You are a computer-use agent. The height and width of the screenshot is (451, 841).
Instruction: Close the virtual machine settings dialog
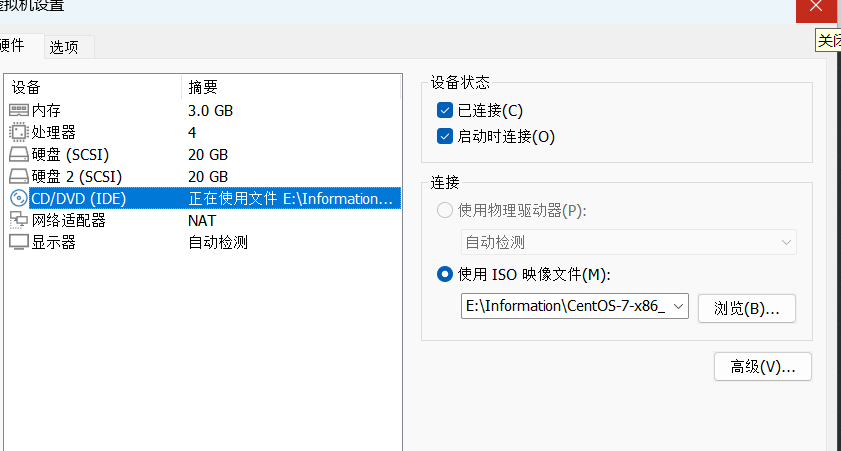pos(818,9)
